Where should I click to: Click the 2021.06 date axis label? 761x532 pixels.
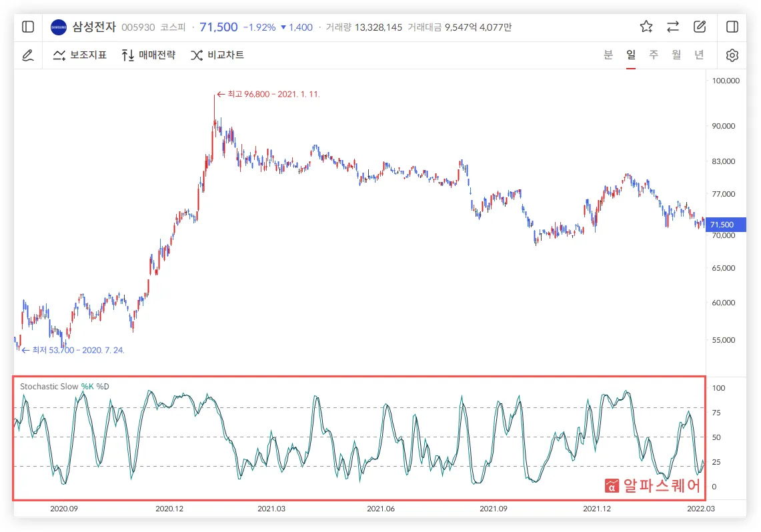(x=381, y=509)
